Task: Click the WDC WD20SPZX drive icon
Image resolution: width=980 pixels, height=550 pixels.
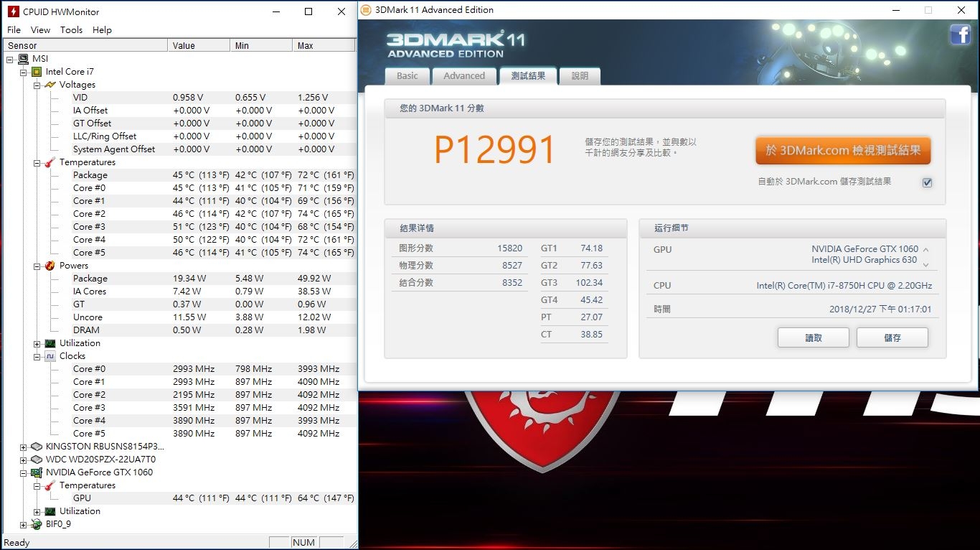Action: pyautogui.click(x=37, y=460)
